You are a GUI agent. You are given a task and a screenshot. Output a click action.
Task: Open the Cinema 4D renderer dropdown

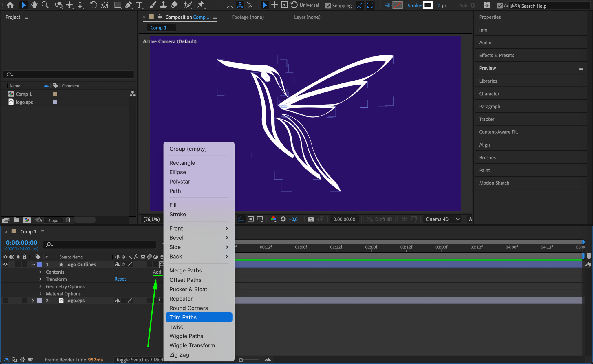click(442, 219)
